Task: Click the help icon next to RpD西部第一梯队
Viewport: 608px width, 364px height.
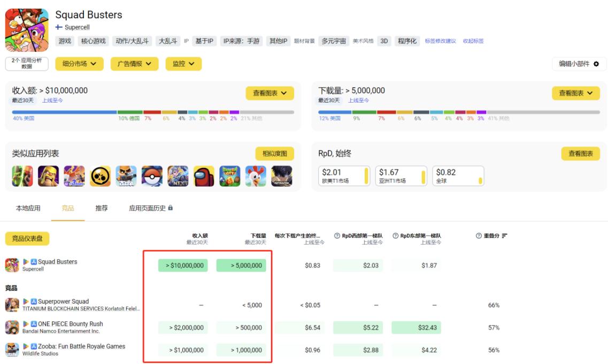Action: point(337,236)
